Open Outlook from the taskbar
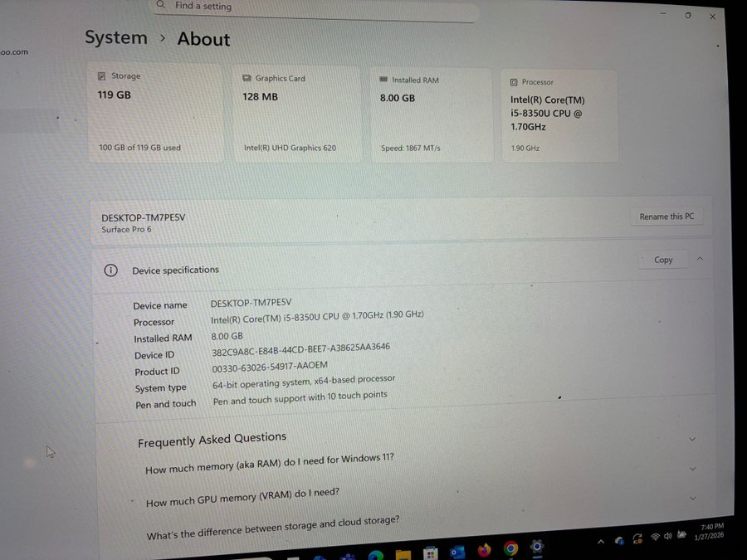Image resolution: width=747 pixels, height=560 pixels. pyautogui.click(x=457, y=552)
